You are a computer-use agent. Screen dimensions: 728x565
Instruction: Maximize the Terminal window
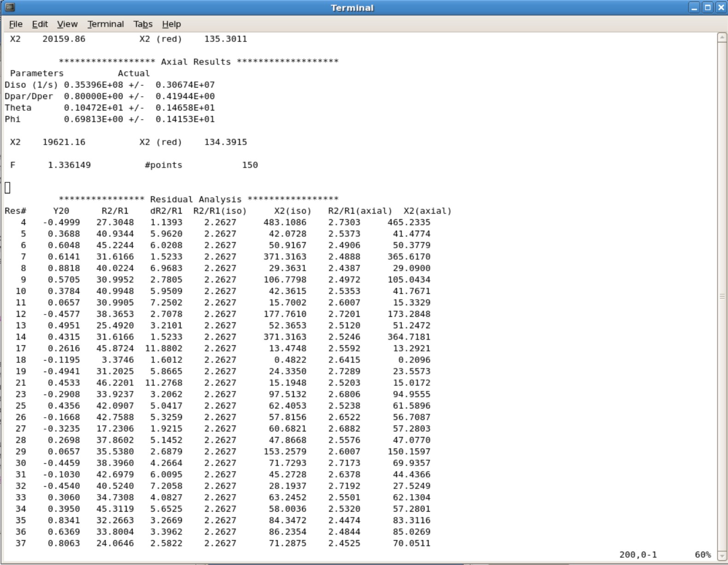[708, 7]
